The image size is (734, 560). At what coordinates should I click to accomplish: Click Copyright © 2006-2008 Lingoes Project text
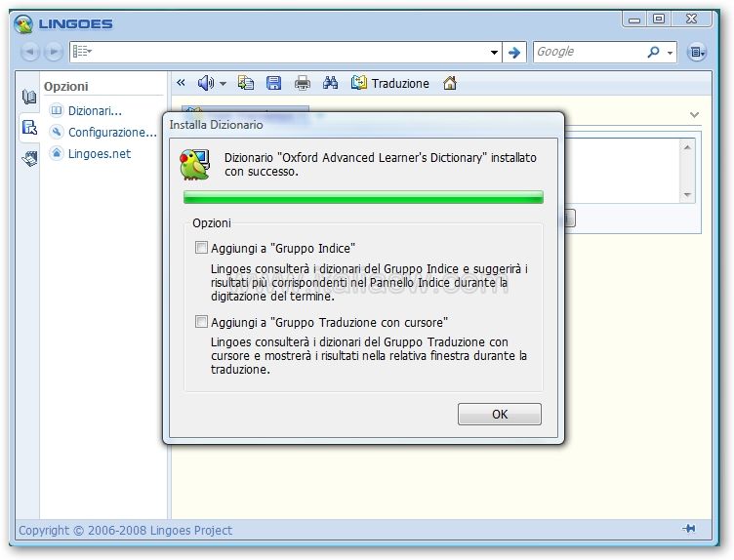pyautogui.click(x=125, y=530)
